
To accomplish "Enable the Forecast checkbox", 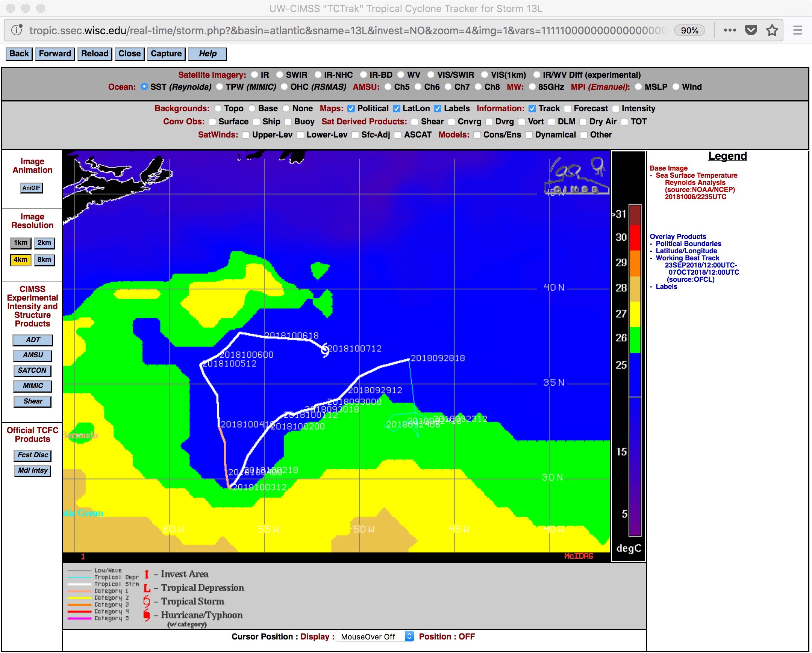I will [568, 108].
